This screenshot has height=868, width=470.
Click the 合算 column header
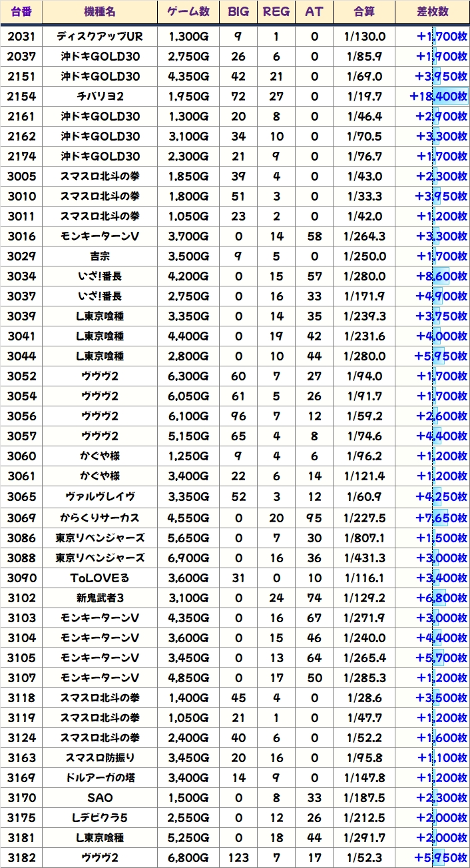(364, 12)
